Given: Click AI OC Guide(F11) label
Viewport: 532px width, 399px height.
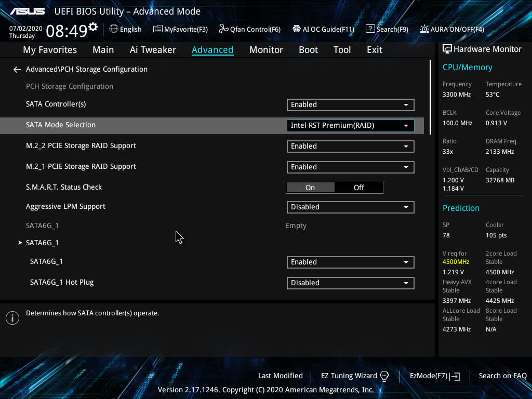Looking at the screenshot, I should point(328,30).
